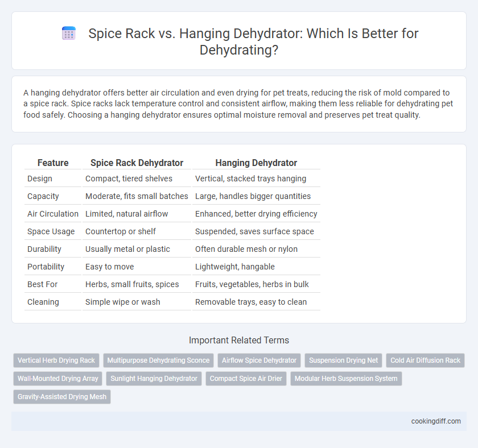Image resolution: width=478 pixels, height=448 pixels.
Task: Click the Wall-Mounted Drying Array tag
Action: (x=57, y=379)
